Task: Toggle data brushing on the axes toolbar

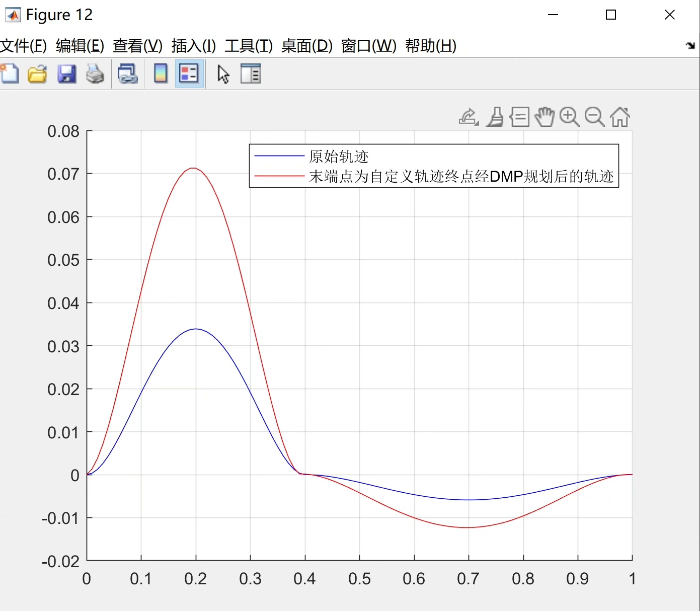Action: point(494,117)
